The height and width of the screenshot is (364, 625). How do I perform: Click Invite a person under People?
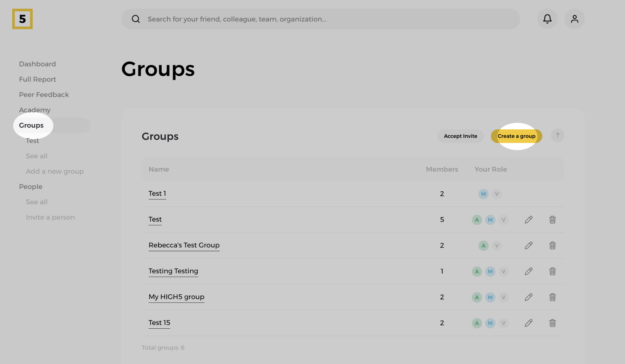click(50, 217)
